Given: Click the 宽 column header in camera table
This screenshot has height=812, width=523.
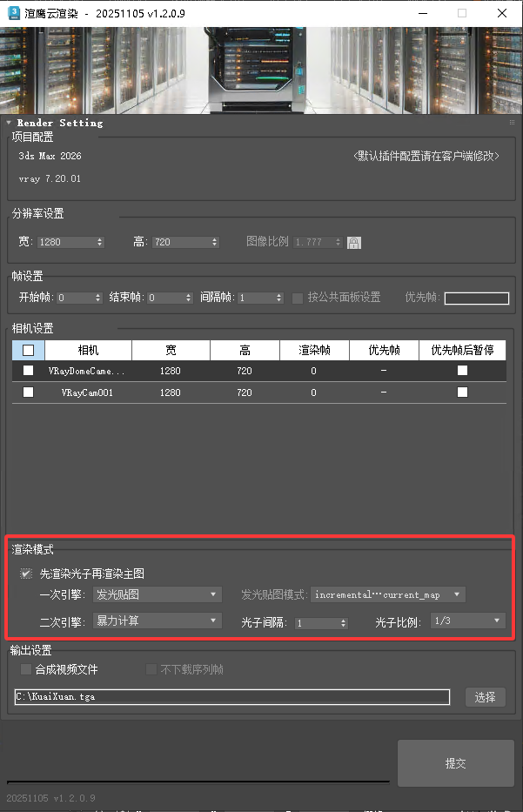Looking at the screenshot, I should coord(171,350).
